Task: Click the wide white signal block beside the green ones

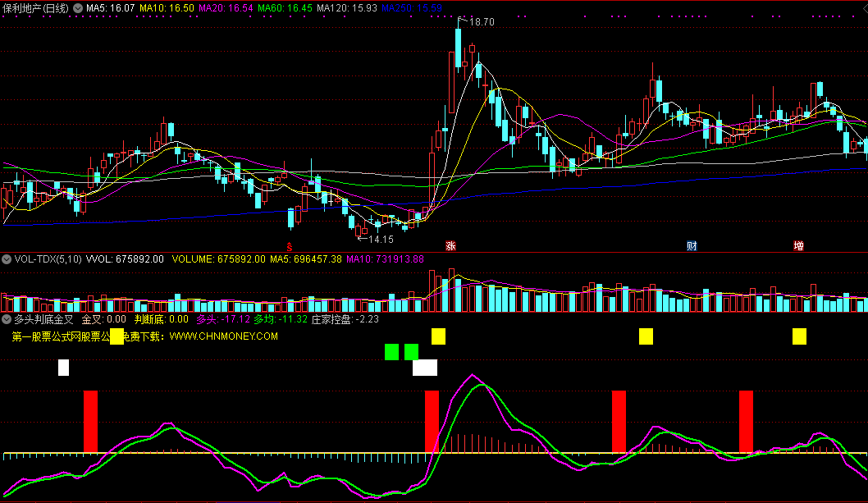Action: 425,368
